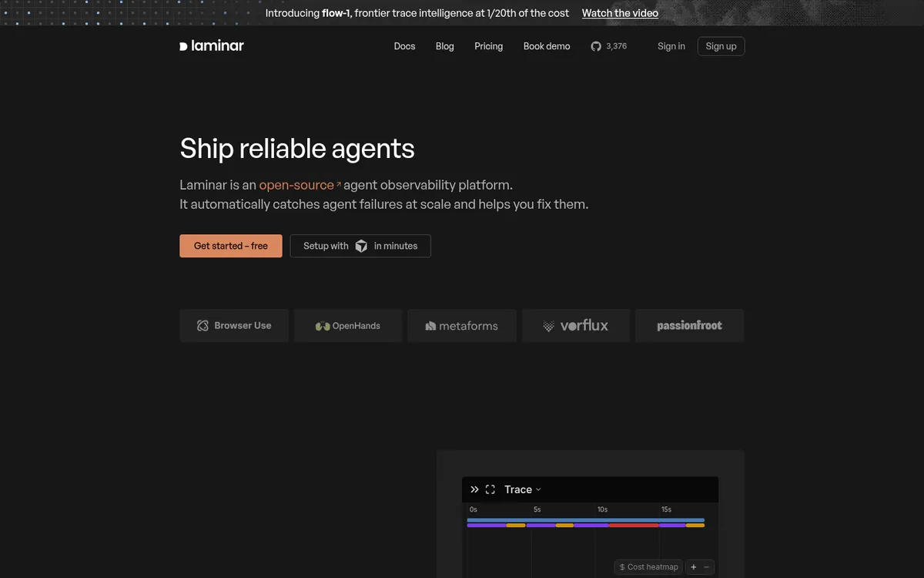
Task: Open the Docs menu item
Action: (404, 46)
